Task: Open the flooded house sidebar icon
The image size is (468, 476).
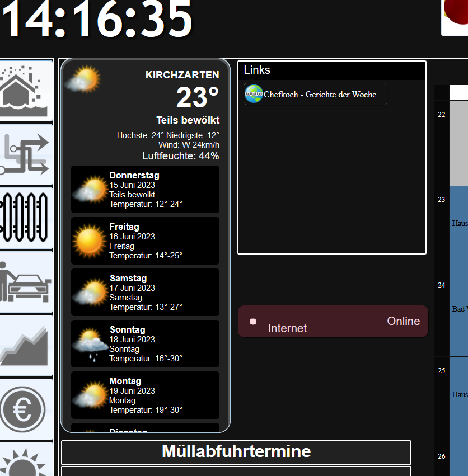Action: tap(26, 91)
